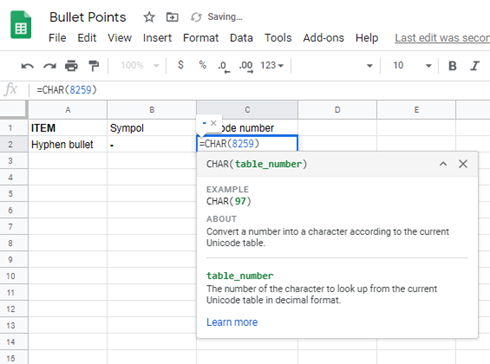Click the Last edit was seconds ago link
Viewport: 490px width, 364px height.
click(442, 38)
